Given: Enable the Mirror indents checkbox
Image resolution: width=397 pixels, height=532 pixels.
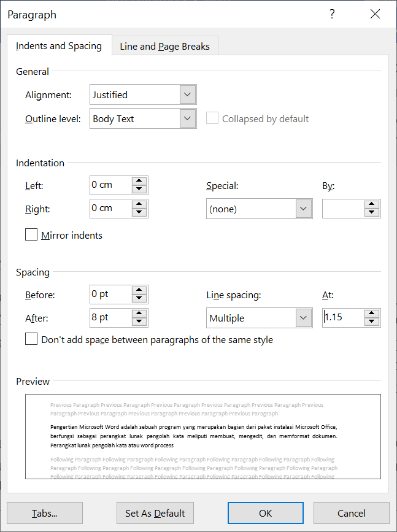Looking at the screenshot, I should [31, 235].
